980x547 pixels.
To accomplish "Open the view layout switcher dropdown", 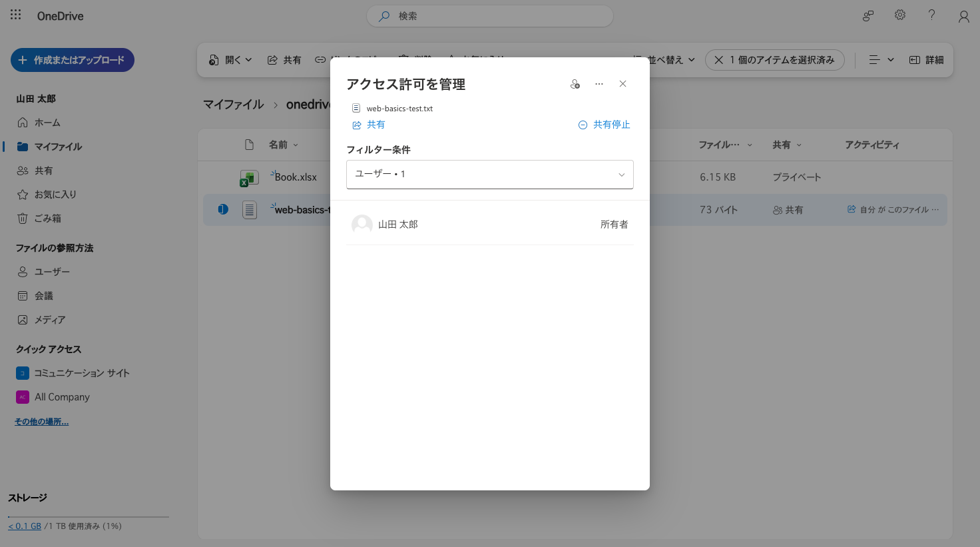I will [881, 60].
